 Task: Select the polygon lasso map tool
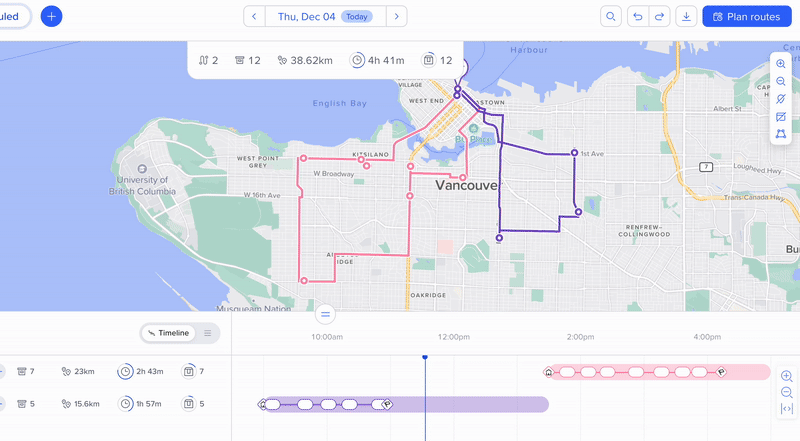point(781,134)
